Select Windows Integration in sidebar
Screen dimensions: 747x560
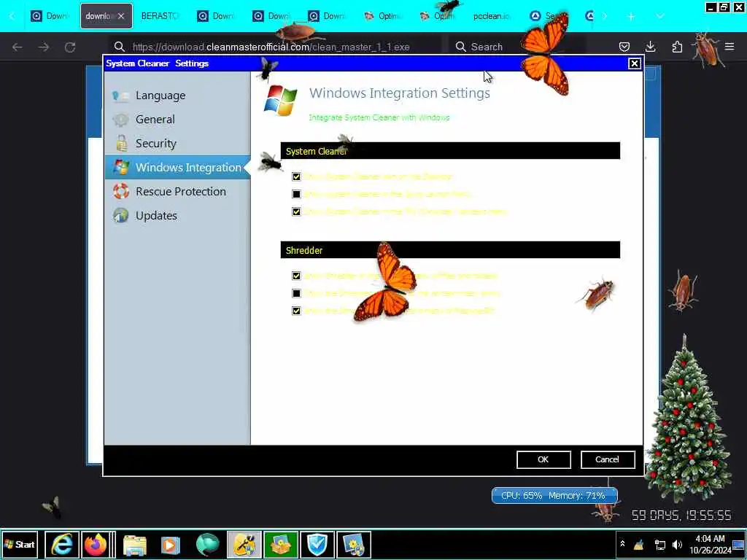pyautogui.click(x=177, y=168)
